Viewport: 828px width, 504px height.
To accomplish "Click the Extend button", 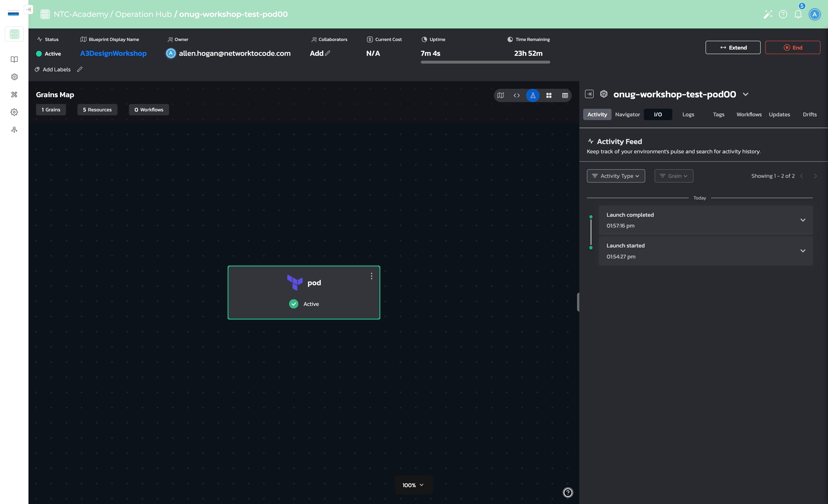I will pos(733,48).
